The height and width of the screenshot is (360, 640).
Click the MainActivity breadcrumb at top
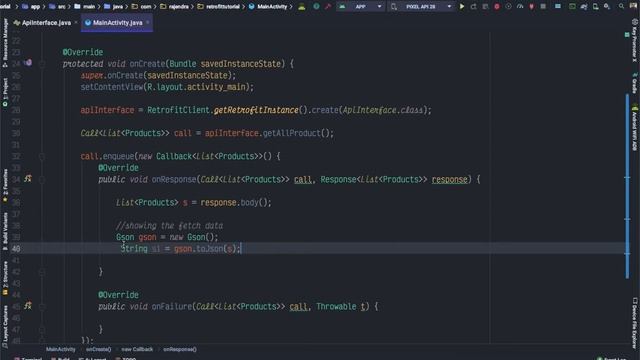pyautogui.click(x=268, y=7)
